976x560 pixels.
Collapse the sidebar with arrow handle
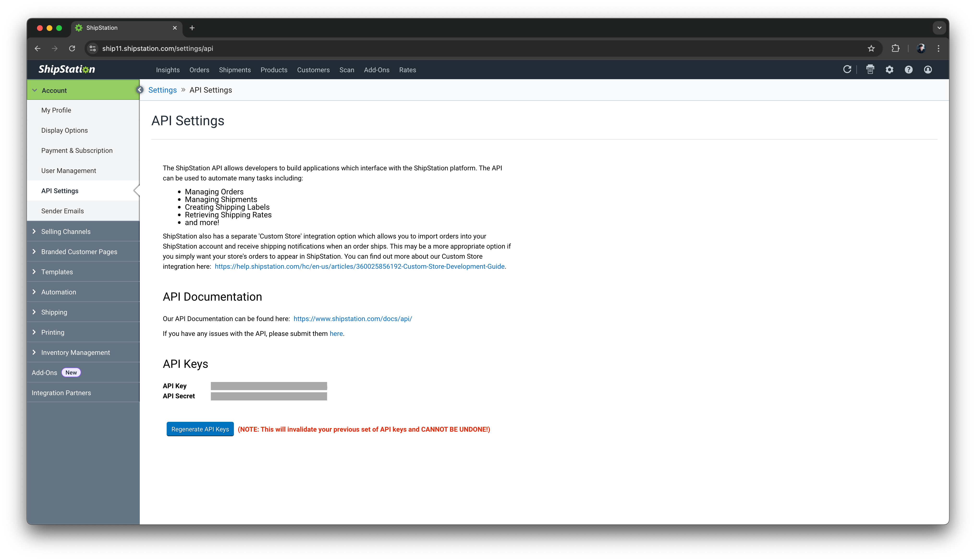[x=140, y=90]
